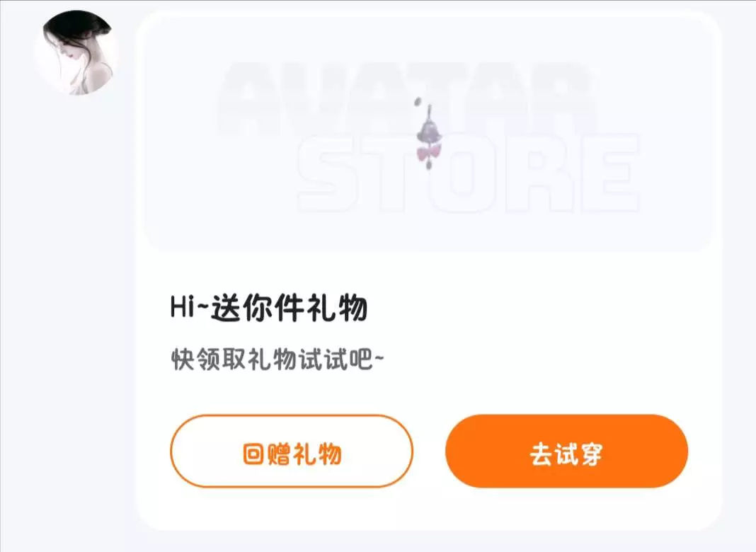Tap the 快领取礼物试试吧~ subtitle text
The height and width of the screenshot is (552, 756).
coord(277,360)
